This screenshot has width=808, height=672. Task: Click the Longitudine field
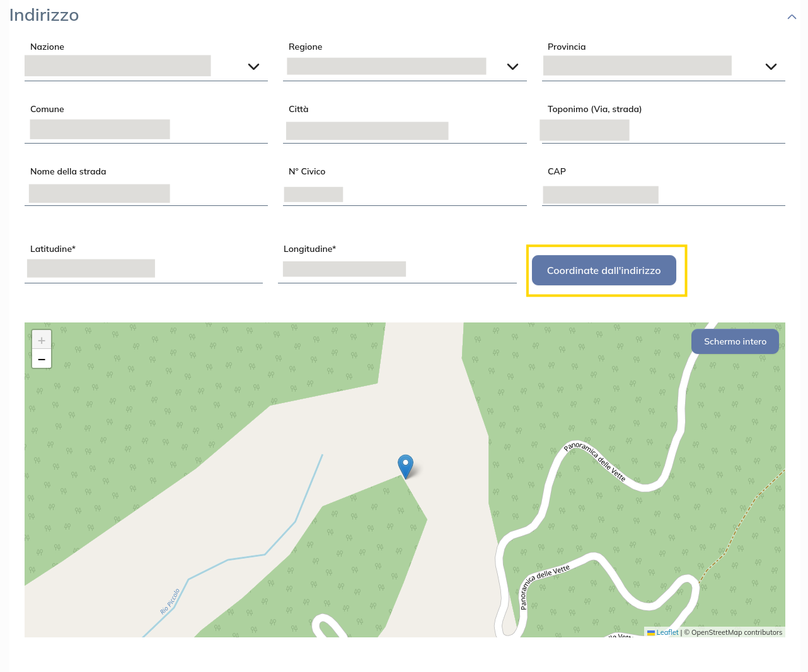click(396, 270)
